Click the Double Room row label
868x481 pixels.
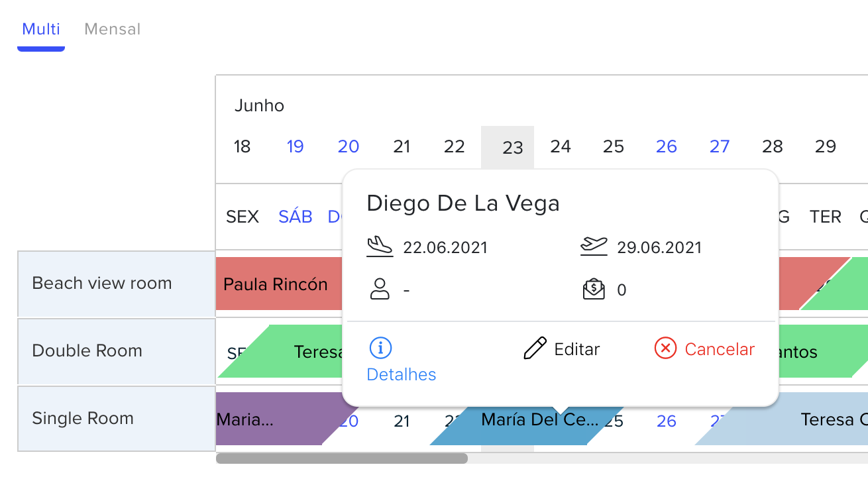click(x=87, y=351)
